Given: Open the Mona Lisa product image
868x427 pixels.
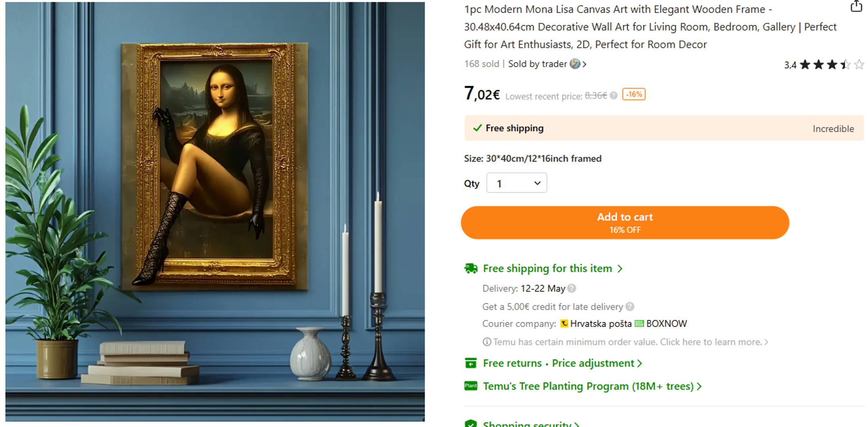Looking at the screenshot, I should [215, 212].
